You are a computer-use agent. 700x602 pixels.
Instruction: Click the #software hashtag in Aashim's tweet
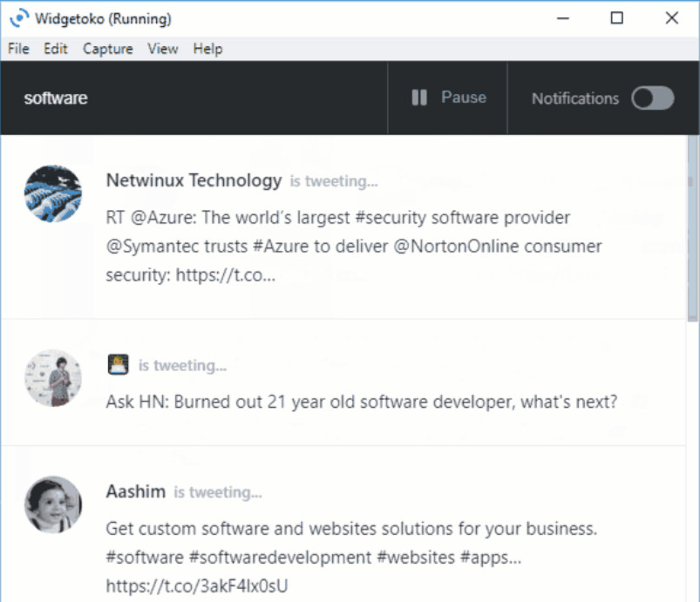tap(145, 558)
